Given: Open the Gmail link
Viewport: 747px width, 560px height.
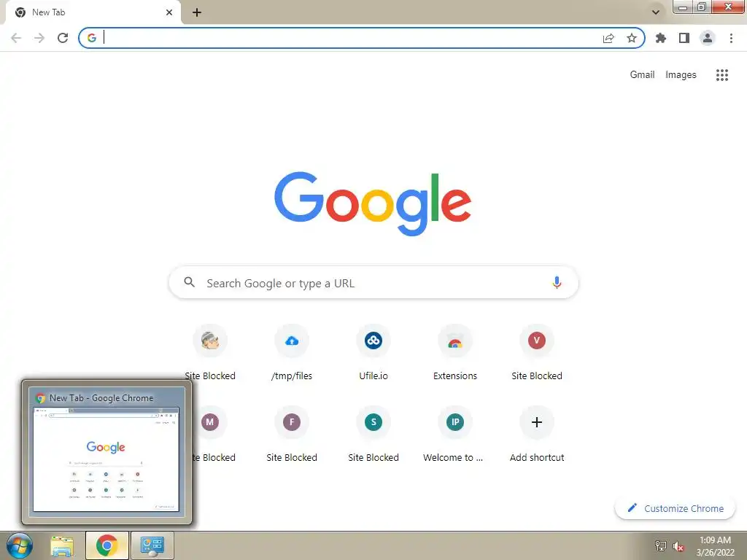Looking at the screenshot, I should pyautogui.click(x=642, y=75).
